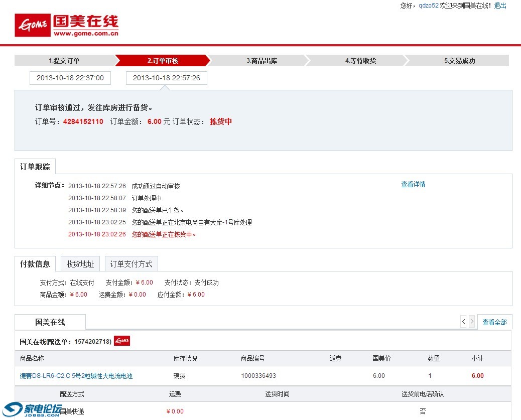Click tracking entry 订单处理中
This screenshot has width=521, height=420.
click(147, 198)
